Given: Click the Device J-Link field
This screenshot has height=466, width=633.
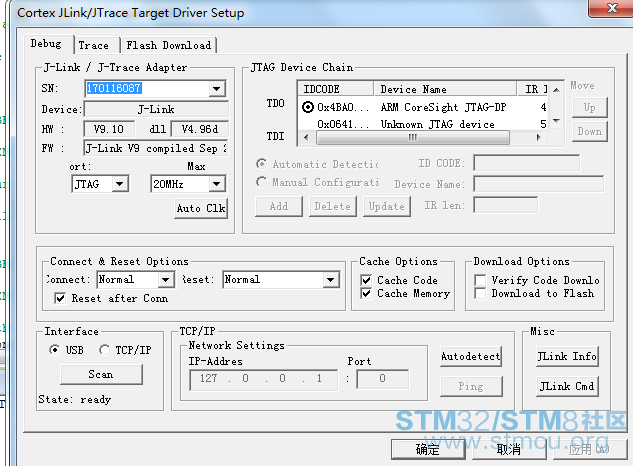Looking at the screenshot, I should point(156,109).
